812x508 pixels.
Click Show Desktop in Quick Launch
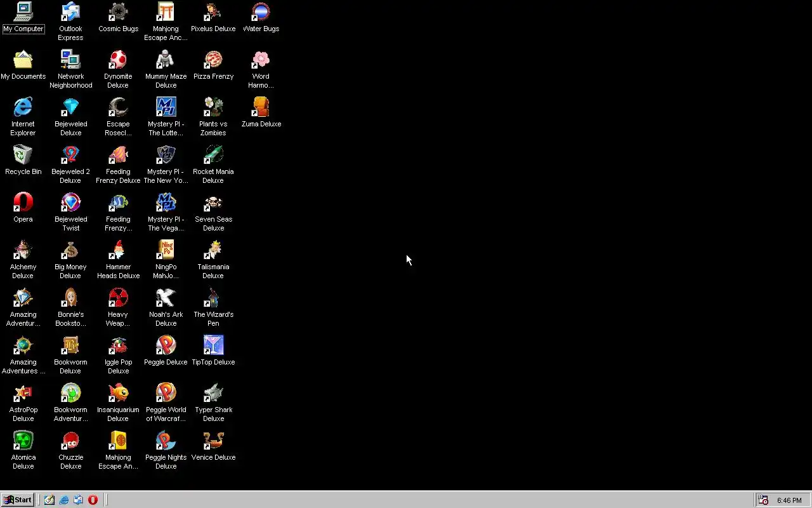pos(49,500)
